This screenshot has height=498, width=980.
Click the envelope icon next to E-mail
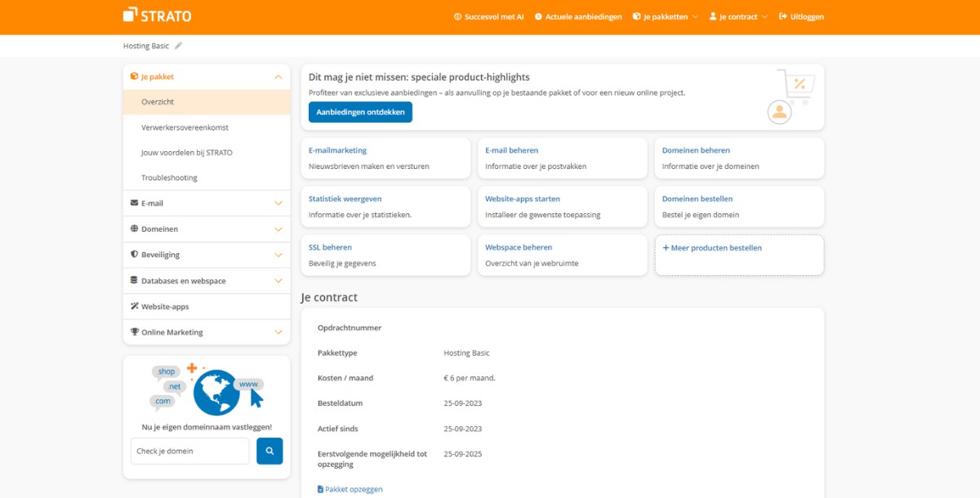134,203
